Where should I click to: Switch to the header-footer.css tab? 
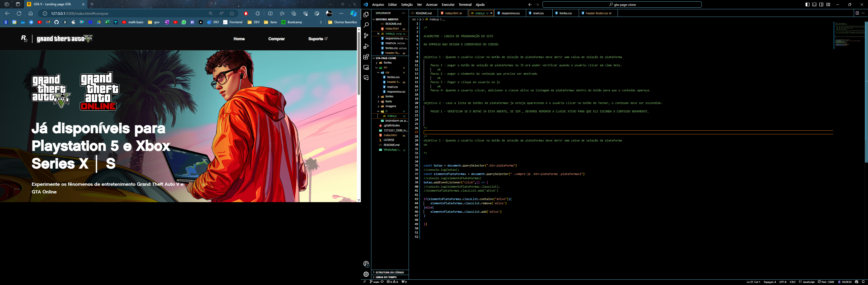(599, 13)
